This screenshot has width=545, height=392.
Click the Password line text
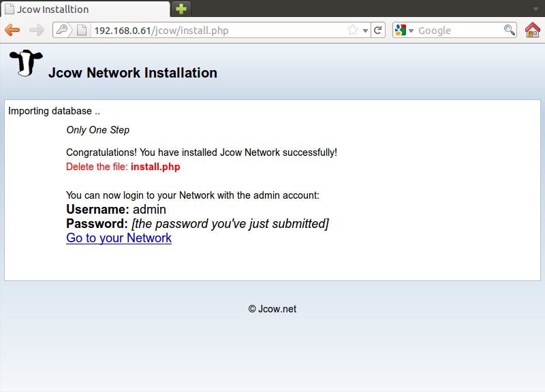[x=198, y=224]
